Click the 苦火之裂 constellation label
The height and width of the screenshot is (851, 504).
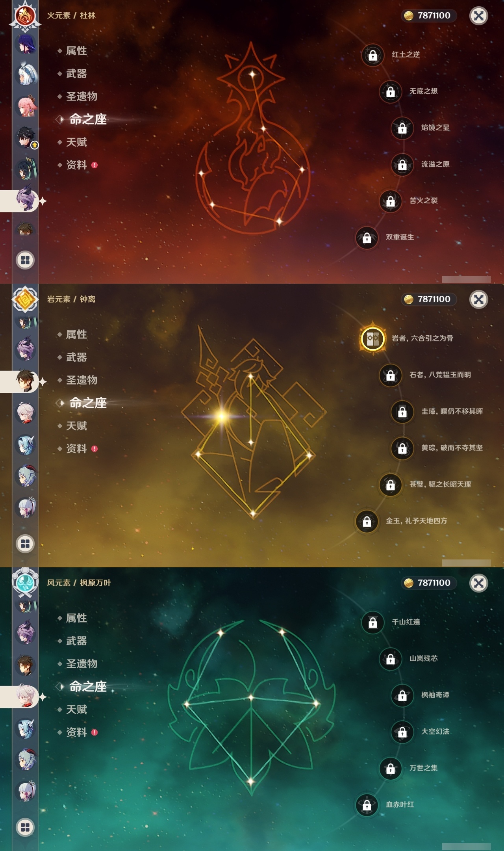point(423,201)
